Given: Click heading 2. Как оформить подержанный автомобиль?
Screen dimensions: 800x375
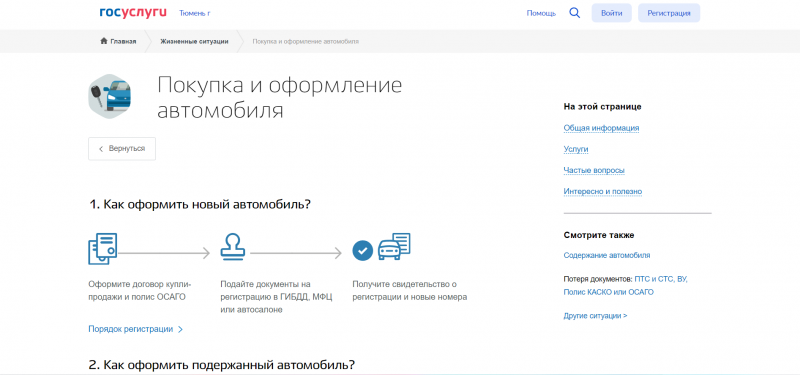Looking at the screenshot, I should coord(222,365).
